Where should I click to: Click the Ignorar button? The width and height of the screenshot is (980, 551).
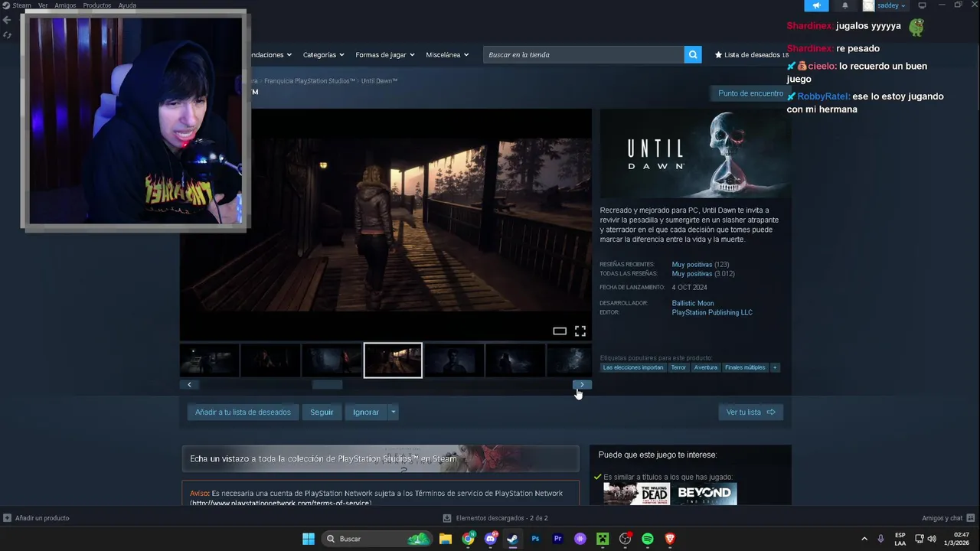[366, 412]
